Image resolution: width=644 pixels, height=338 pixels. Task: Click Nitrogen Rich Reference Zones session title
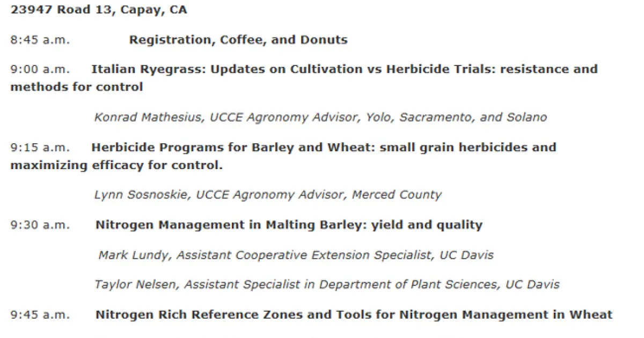point(354,315)
